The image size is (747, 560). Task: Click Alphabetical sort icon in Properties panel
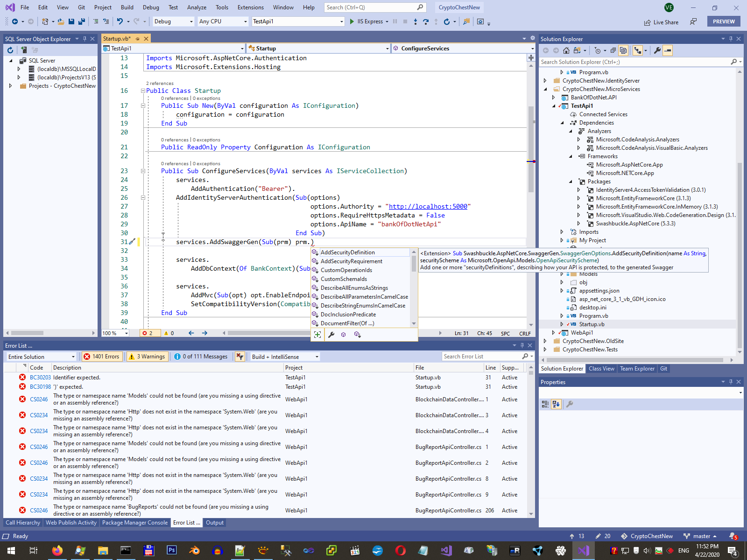[x=556, y=404]
